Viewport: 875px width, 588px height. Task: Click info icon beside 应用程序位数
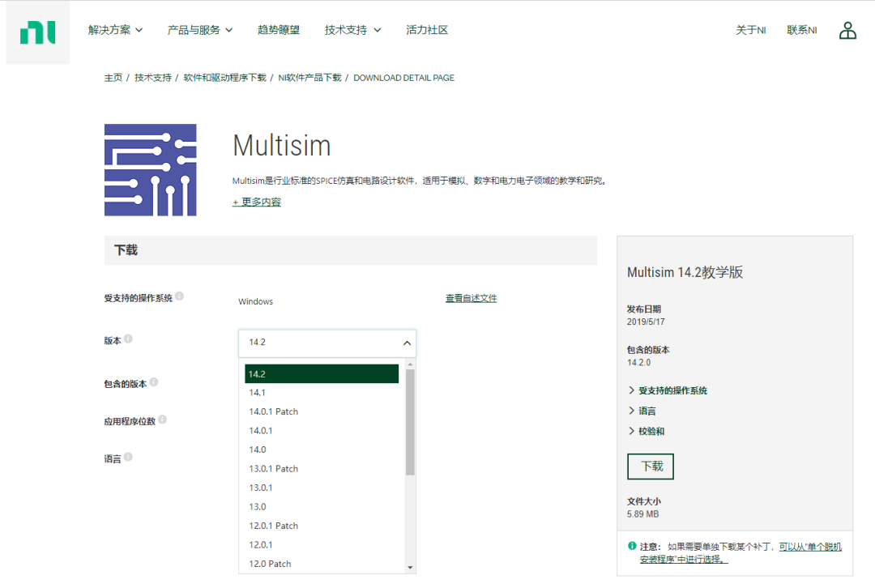pyautogui.click(x=162, y=420)
